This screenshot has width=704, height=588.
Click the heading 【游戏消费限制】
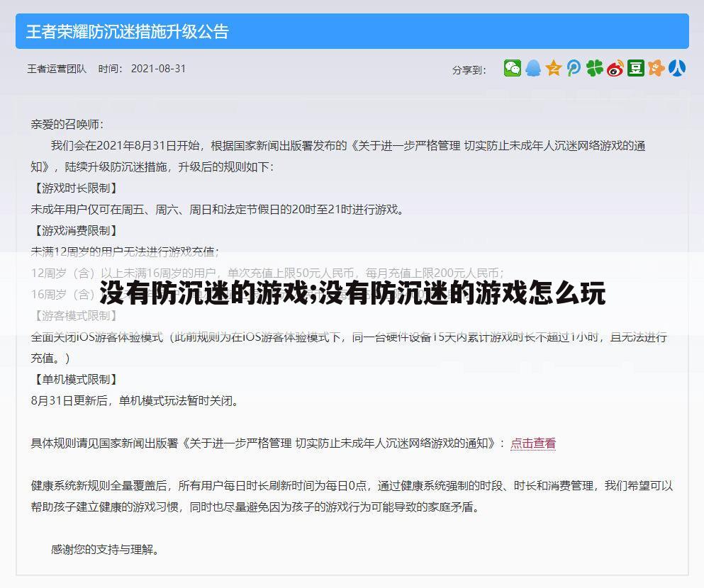point(76,230)
